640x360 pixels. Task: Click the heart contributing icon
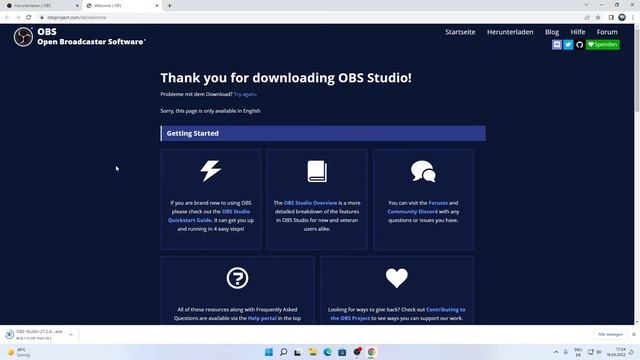point(397,278)
